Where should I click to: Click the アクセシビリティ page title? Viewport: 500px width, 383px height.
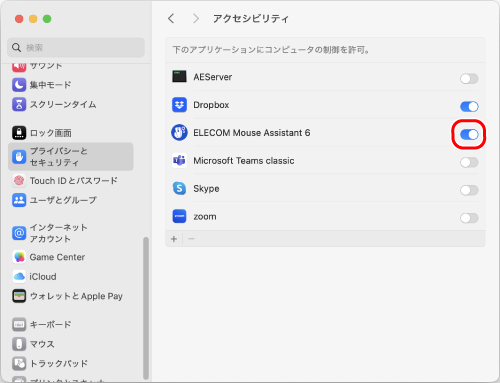click(x=251, y=18)
